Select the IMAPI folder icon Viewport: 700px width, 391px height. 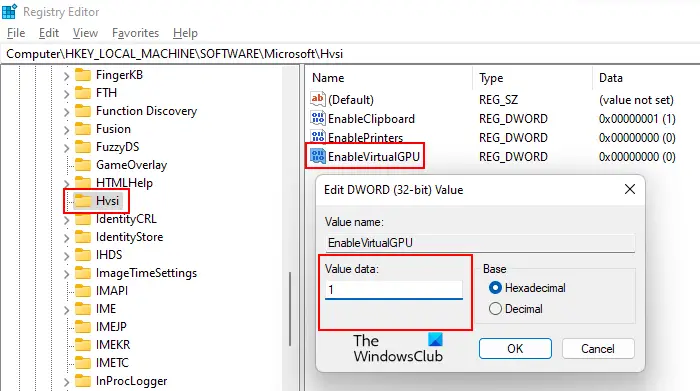[83, 291]
